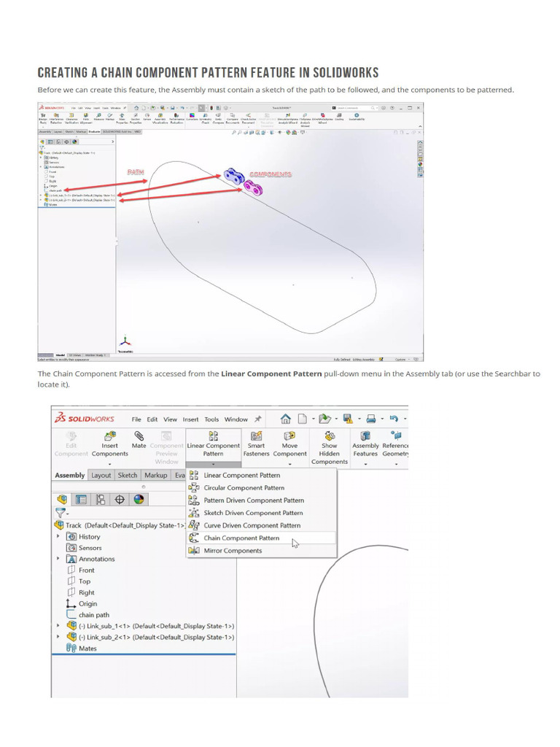Expand the Link_sub_2<1> component node

tap(58, 637)
